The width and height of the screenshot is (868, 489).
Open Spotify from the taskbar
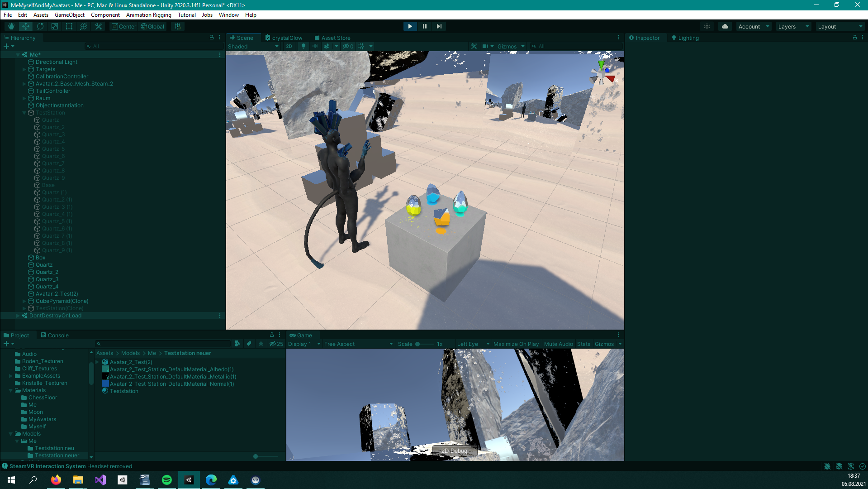pyautogui.click(x=166, y=479)
